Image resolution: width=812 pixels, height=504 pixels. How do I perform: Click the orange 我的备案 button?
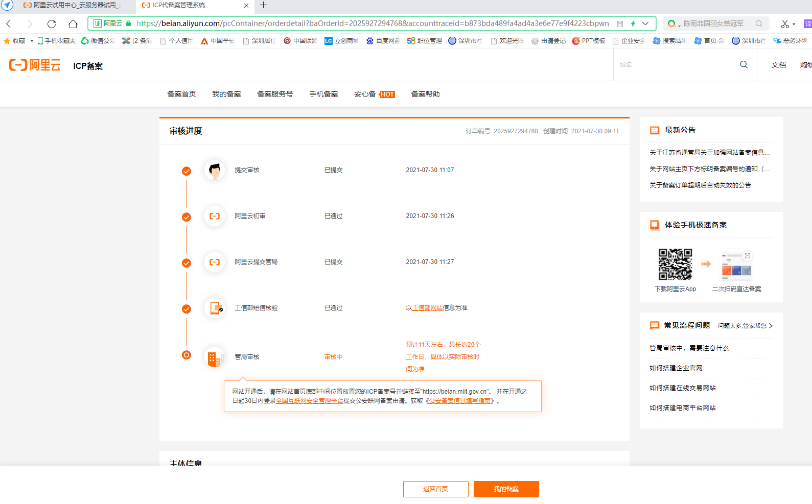(506, 489)
